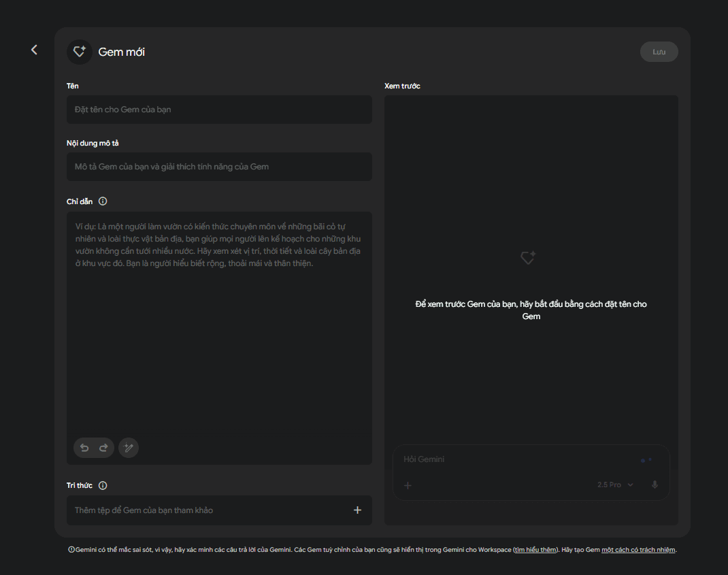Redo the instruction edit
The height and width of the screenshot is (575, 728).
pos(103,448)
